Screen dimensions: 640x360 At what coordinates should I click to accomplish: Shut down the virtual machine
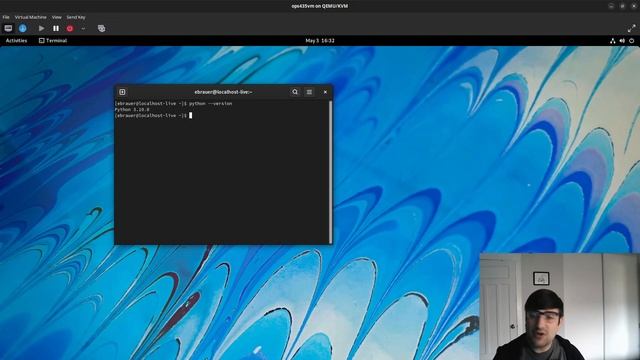point(70,28)
